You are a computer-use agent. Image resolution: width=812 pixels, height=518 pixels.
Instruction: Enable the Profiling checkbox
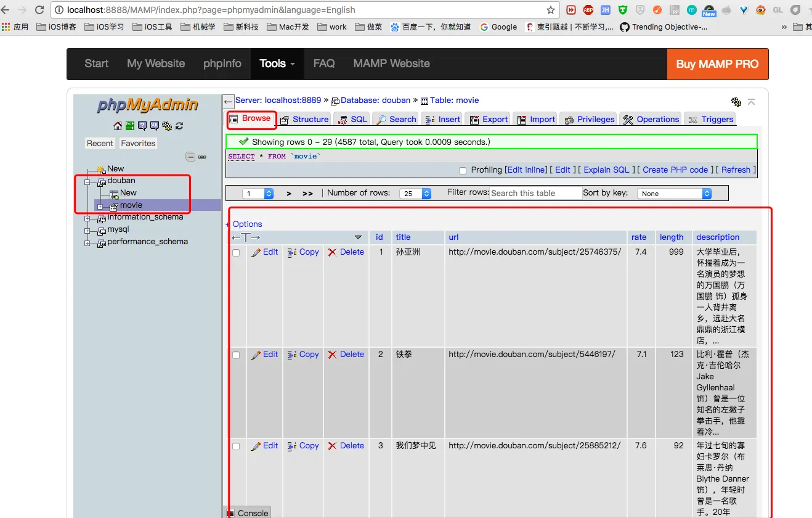463,170
